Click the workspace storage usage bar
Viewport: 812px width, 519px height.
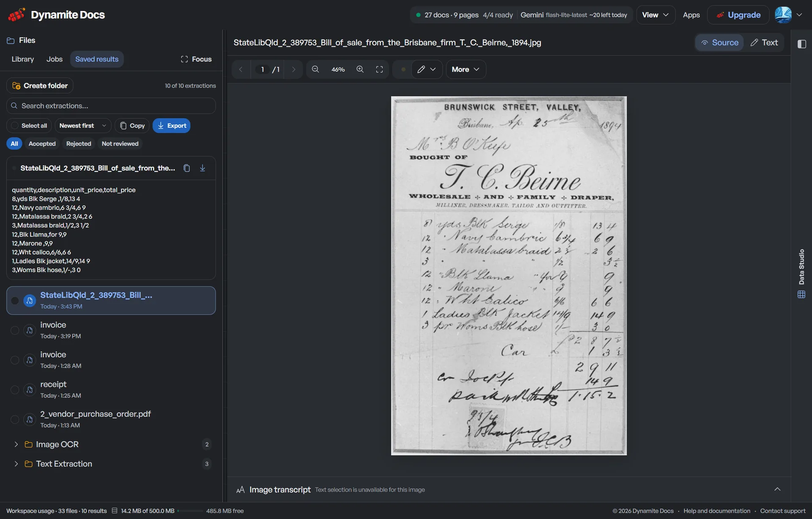coord(190,511)
